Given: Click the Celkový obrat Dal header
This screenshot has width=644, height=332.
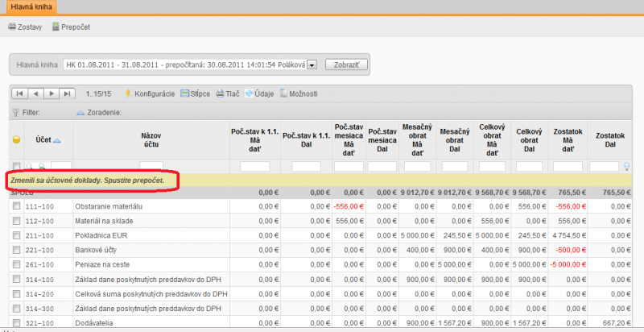Looking at the screenshot, I should [x=529, y=140].
